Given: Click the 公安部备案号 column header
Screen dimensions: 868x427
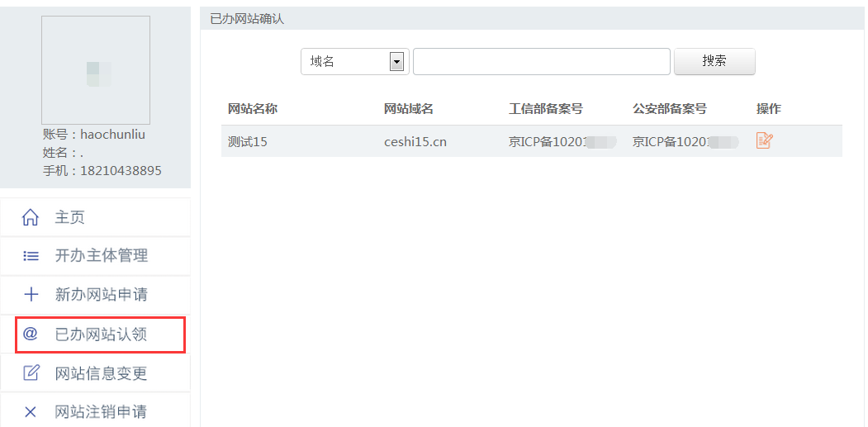Looking at the screenshot, I should (x=670, y=109).
